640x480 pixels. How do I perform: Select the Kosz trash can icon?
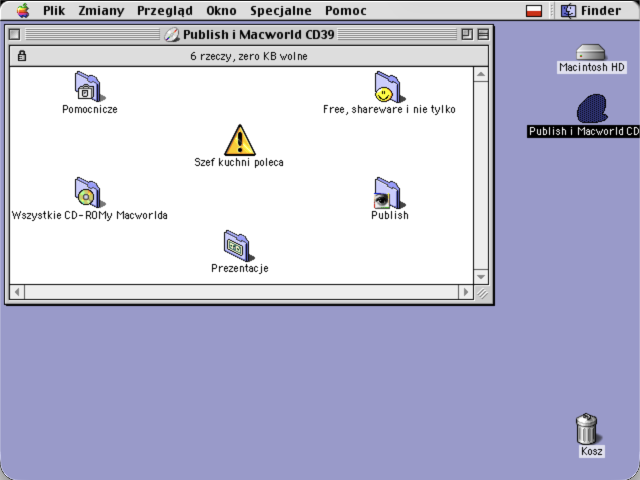[x=587, y=429]
